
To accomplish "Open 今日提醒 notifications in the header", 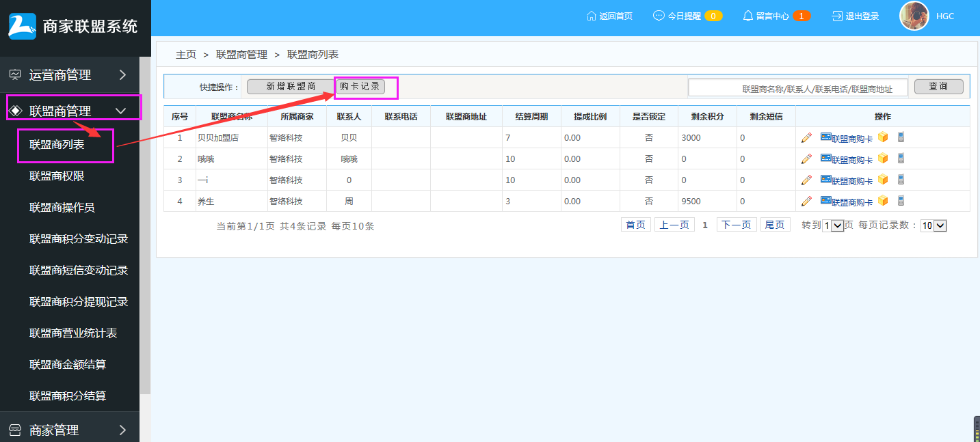I will pyautogui.click(x=687, y=16).
